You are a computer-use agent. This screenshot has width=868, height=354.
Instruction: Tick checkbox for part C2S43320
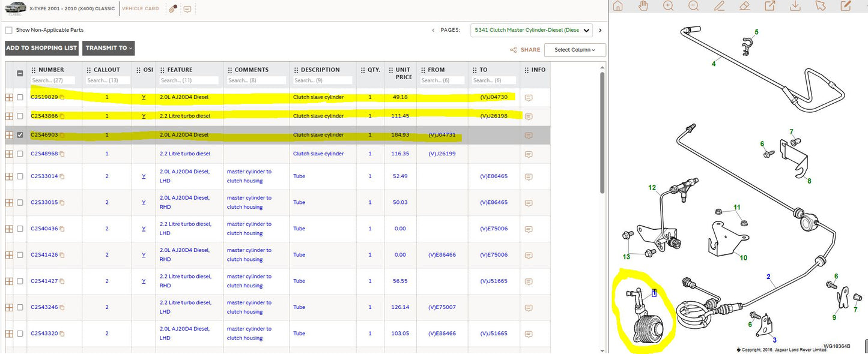click(20, 334)
